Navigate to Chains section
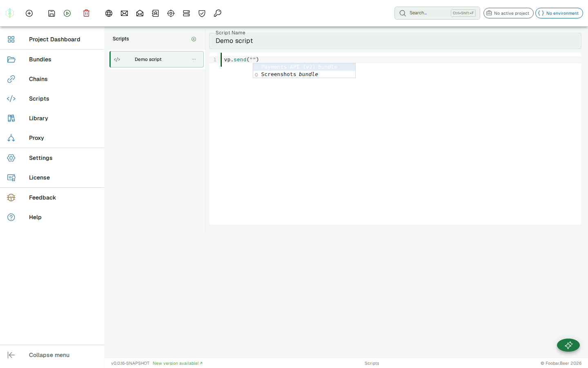Image resolution: width=588 pixels, height=368 pixels. 52,79
